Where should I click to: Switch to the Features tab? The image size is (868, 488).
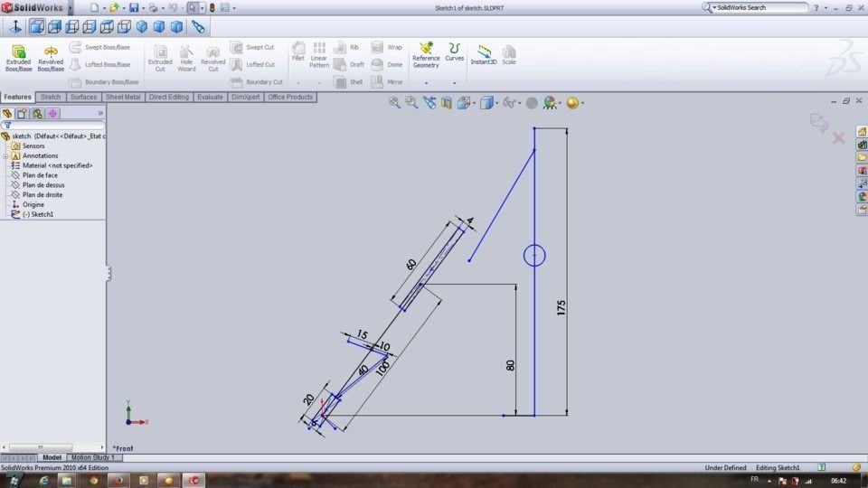[x=18, y=97]
